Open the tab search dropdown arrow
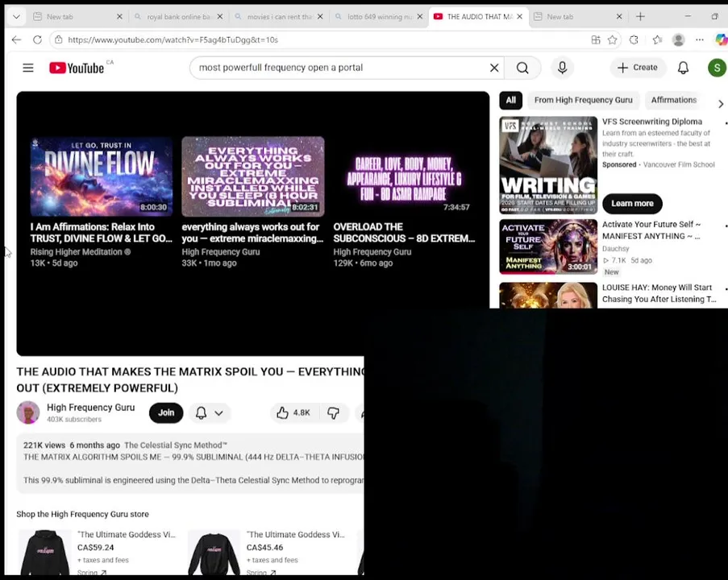This screenshot has width=728, height=580. (16, 17)
